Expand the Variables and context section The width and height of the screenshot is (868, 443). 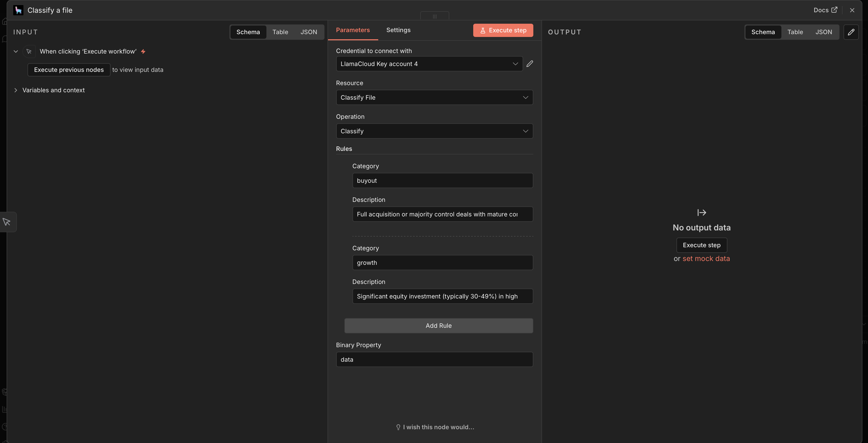click(x=53, y=90)
